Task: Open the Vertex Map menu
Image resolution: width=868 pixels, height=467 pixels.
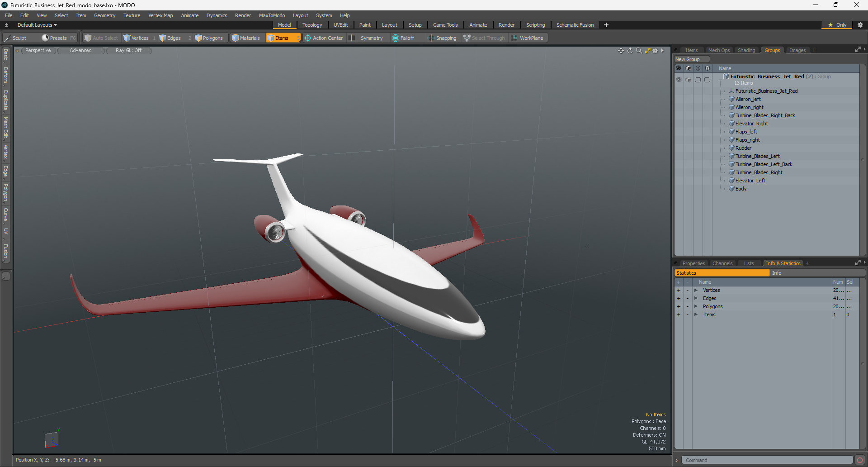Action: coord(160,15)
